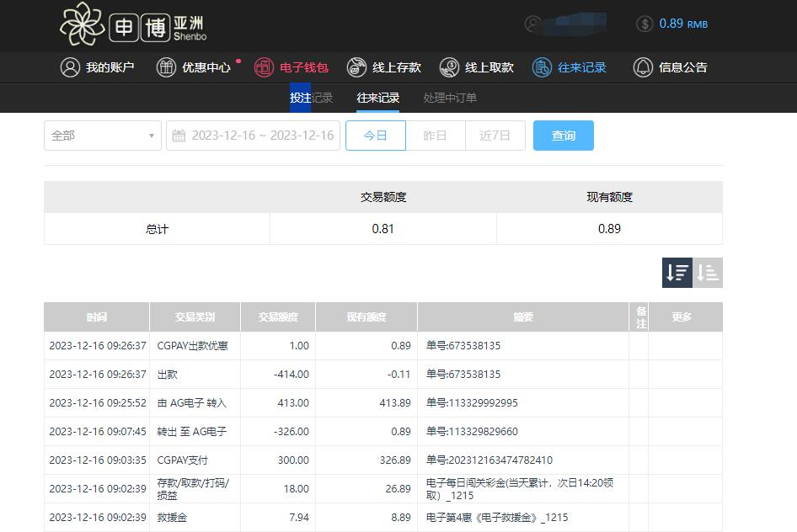Click the 线上取款 withdrawal icon
797x532 pixels.
pos(450,67)
